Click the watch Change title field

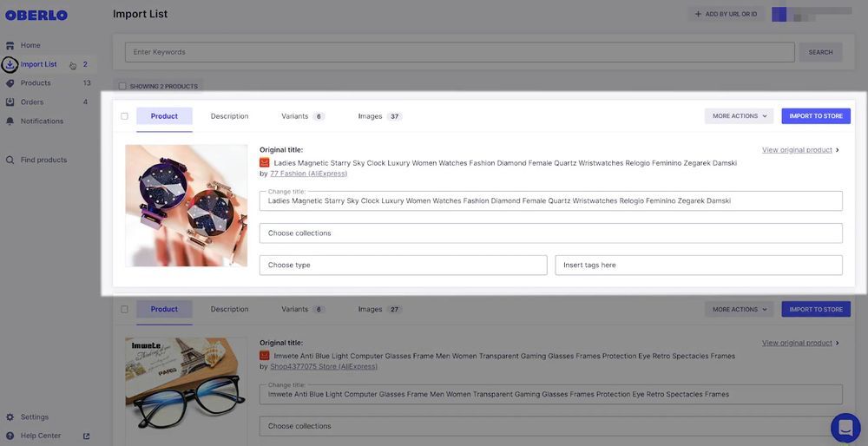551,200
